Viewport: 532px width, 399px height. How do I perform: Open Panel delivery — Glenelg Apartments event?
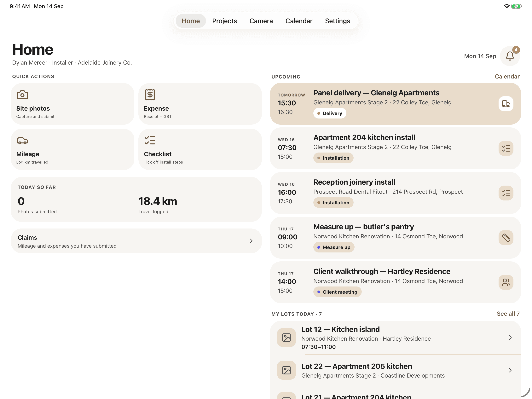395,104
